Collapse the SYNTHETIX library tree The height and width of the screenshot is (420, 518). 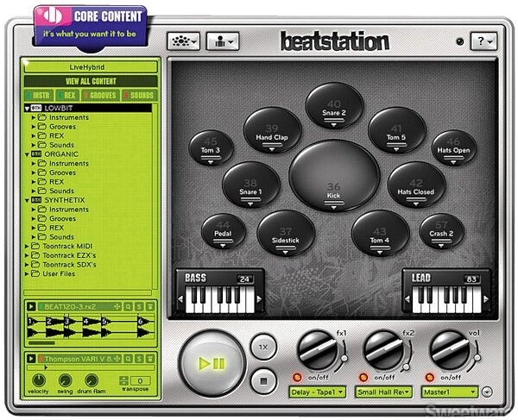pos(27,200)
